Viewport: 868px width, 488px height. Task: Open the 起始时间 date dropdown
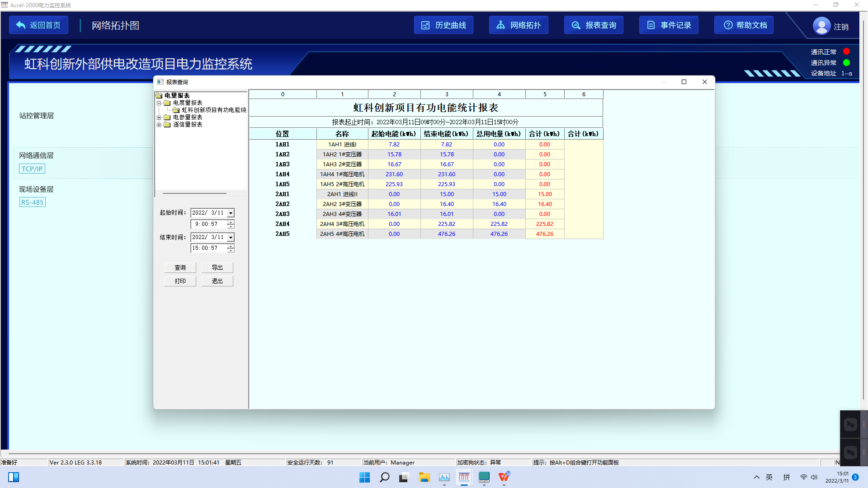(231, 213)
